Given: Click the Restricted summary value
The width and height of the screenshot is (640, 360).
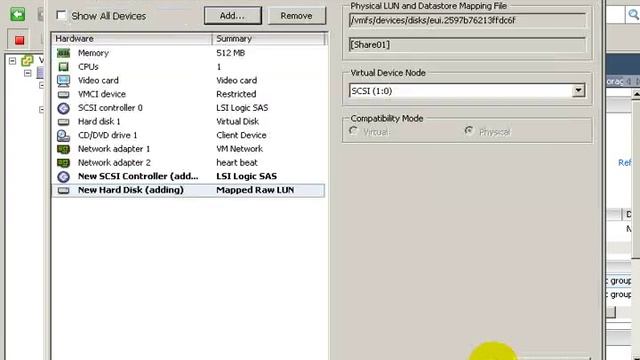Looking at the screenshot, I should coord(236,94).
